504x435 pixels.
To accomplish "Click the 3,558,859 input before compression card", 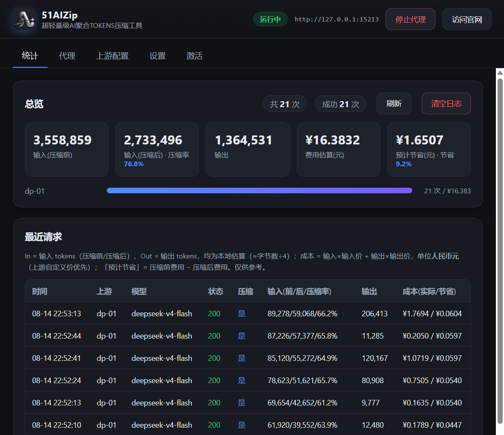I will click(x=66, y=149).
